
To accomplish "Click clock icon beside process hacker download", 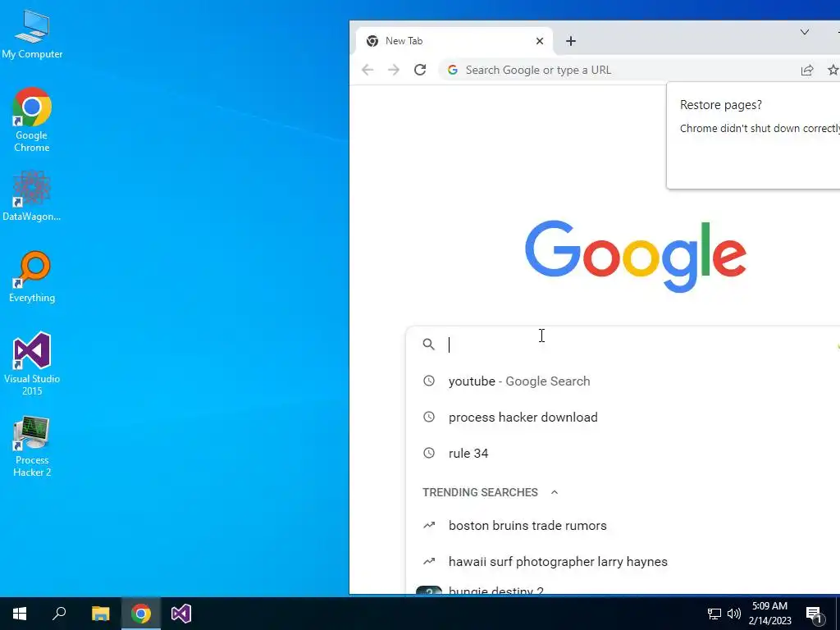I will point(429,417).
